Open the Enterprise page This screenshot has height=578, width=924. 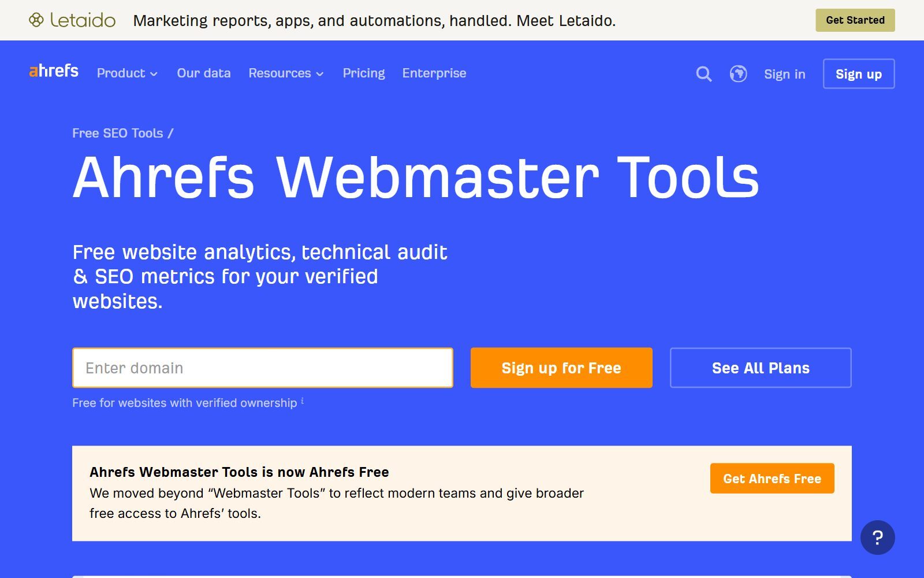(434, 73)
